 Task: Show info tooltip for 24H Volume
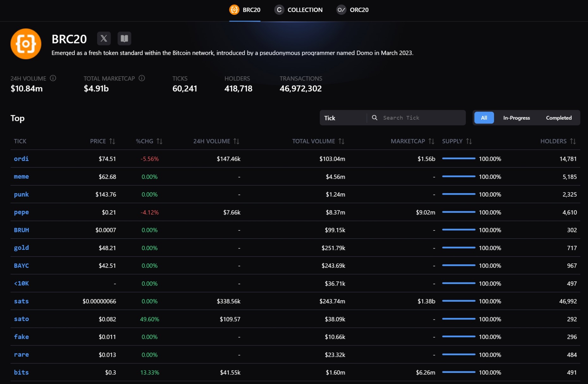[x=53, y=78]
